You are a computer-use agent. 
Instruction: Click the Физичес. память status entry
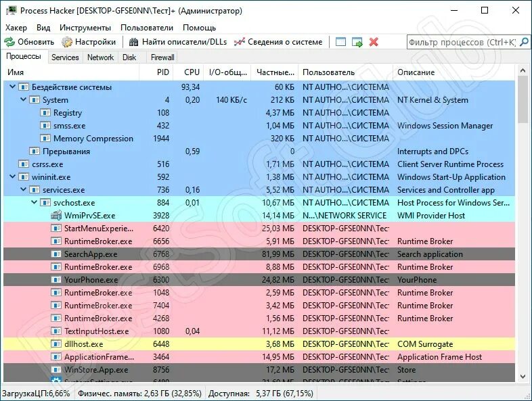tap(139, 394)
